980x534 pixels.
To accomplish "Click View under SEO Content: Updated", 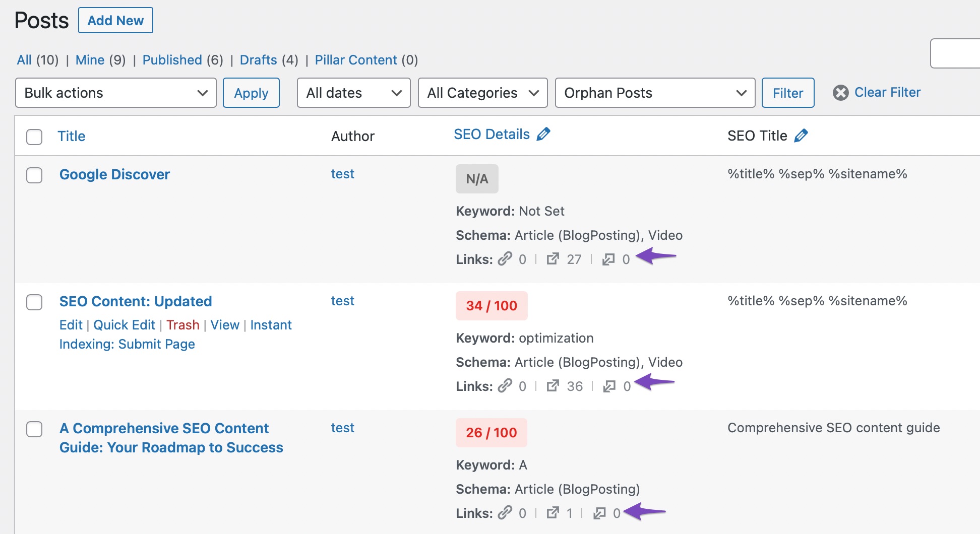I will tap(225, 325).
